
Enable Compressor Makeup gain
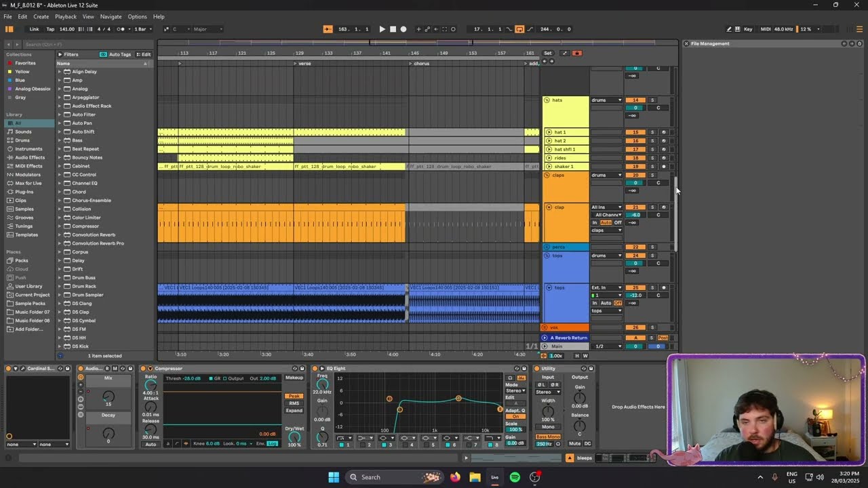pyautogui.click(x=294, y=378)
